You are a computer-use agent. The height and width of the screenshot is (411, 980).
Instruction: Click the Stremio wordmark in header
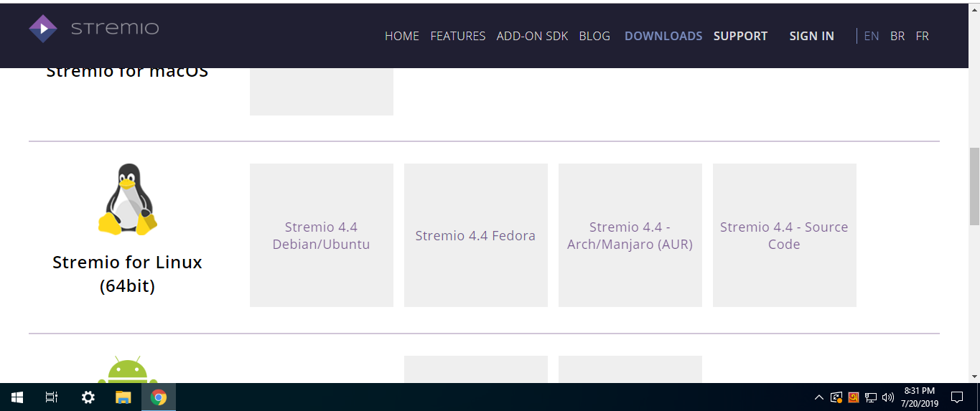coord(115,29)
